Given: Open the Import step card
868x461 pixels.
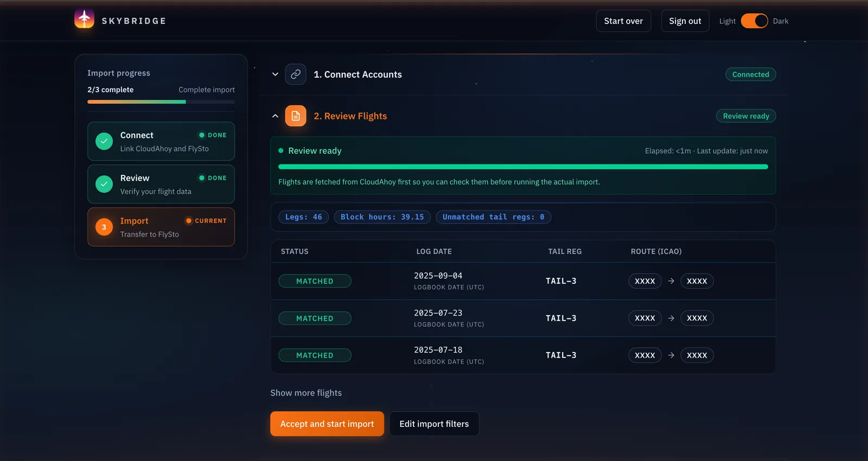Looking at the screenshot, I should pyautogui.click(x=161, y=227).
